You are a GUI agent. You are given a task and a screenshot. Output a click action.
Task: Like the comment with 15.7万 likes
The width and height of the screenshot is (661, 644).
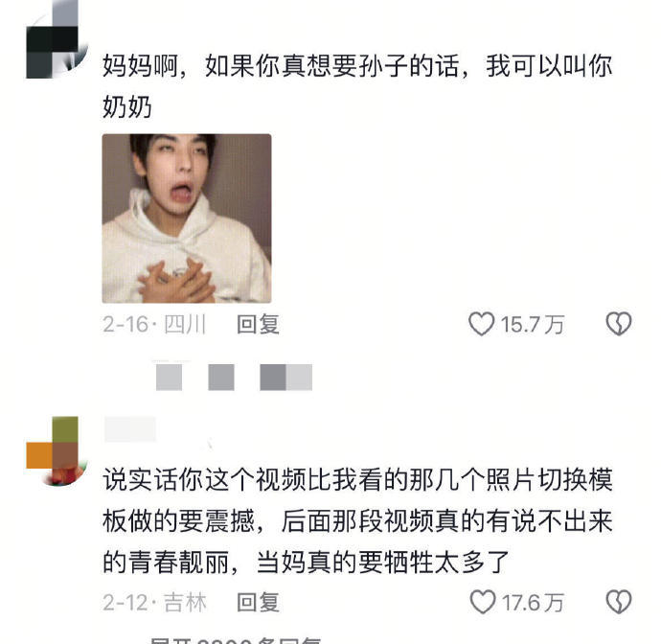(x=481, y=324)
